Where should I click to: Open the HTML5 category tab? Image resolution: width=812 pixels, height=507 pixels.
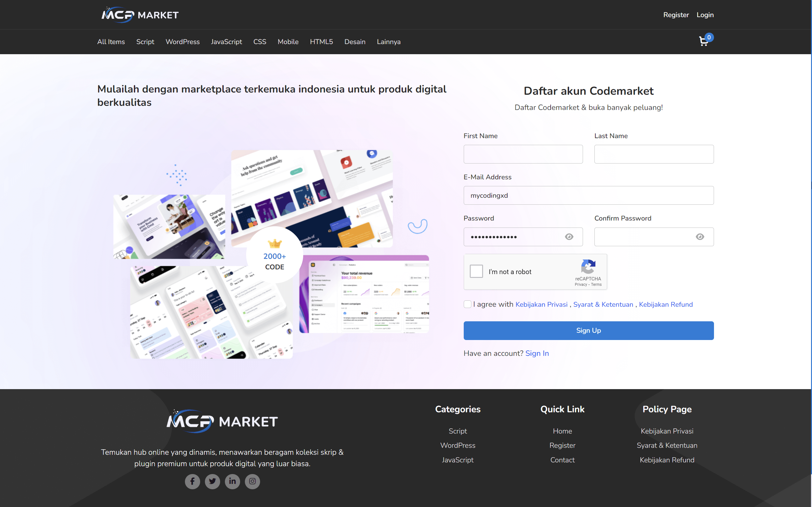pos(321,42)
